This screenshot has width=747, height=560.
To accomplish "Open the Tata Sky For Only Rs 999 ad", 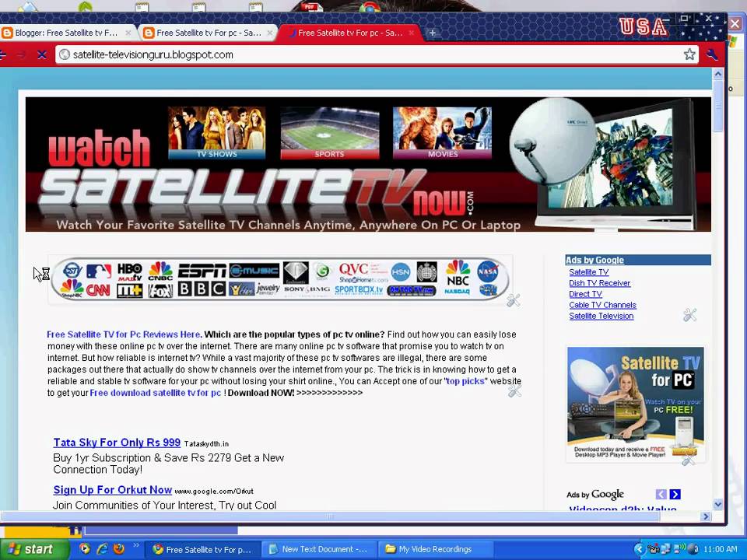I will (117, 443).
